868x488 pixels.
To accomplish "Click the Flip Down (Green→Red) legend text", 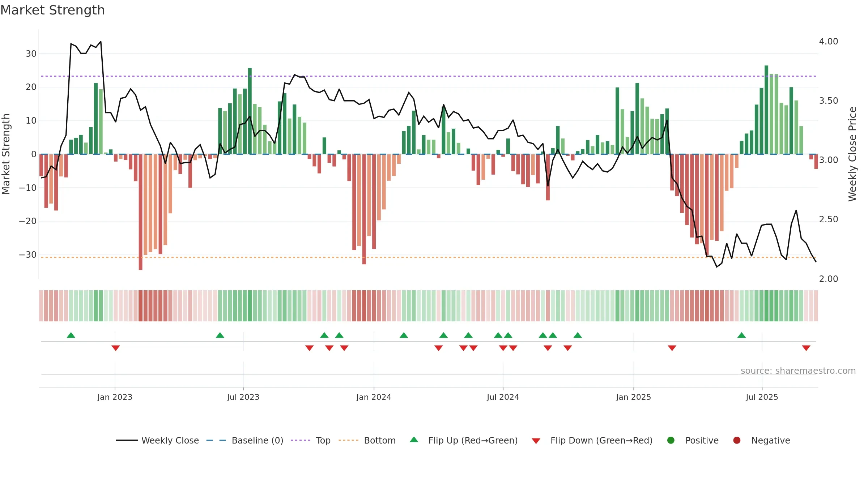I will click(601, 440).
